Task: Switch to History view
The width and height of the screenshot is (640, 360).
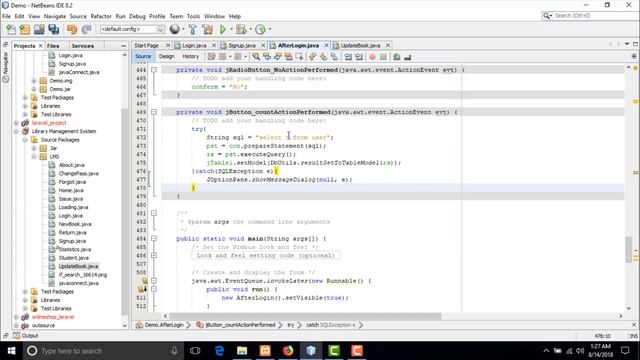Action: click(x=190, y=56)
